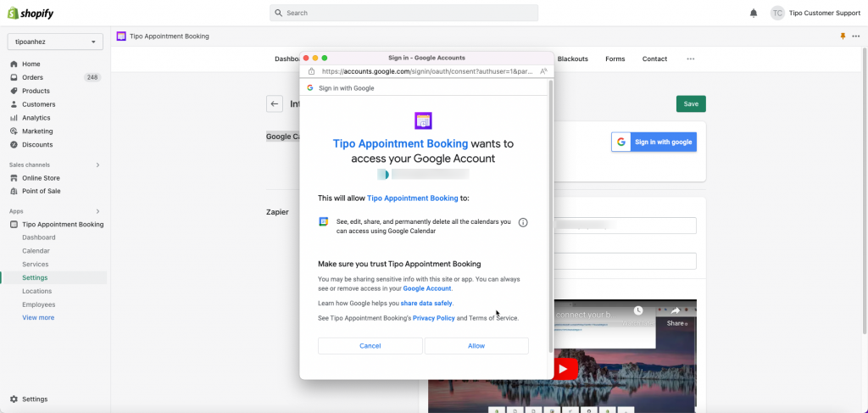Expand the Sales channels section
868x413 pixels.
click(98, 165)
